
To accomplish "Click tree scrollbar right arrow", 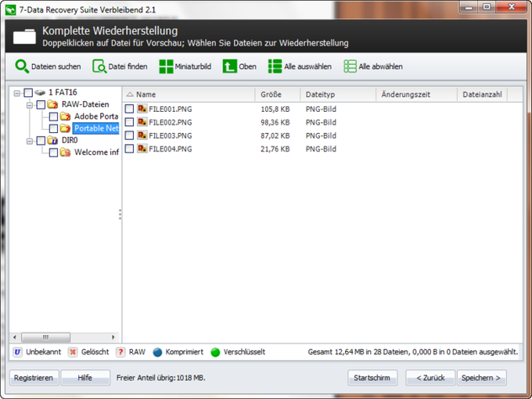I will (x=113, y=337).
